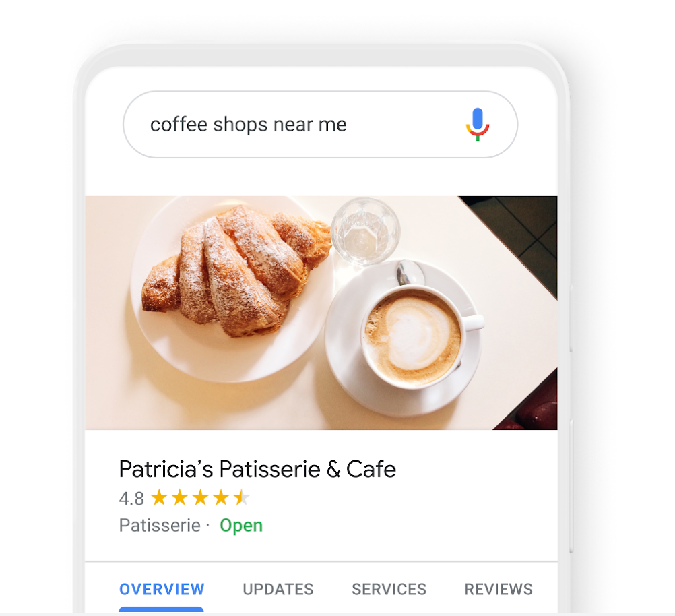The width and height of the screenshot is (675, 616).
Task: Switch to the Updates tab
Action: coord(278,589)
